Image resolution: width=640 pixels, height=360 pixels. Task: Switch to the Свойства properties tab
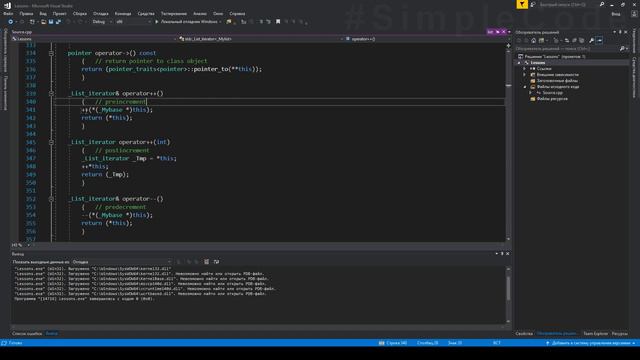524,333
